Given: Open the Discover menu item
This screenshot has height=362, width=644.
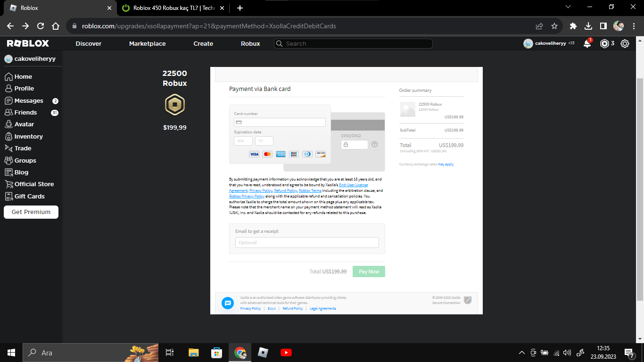Looking at the screenshot, I should tap(89, 43).
